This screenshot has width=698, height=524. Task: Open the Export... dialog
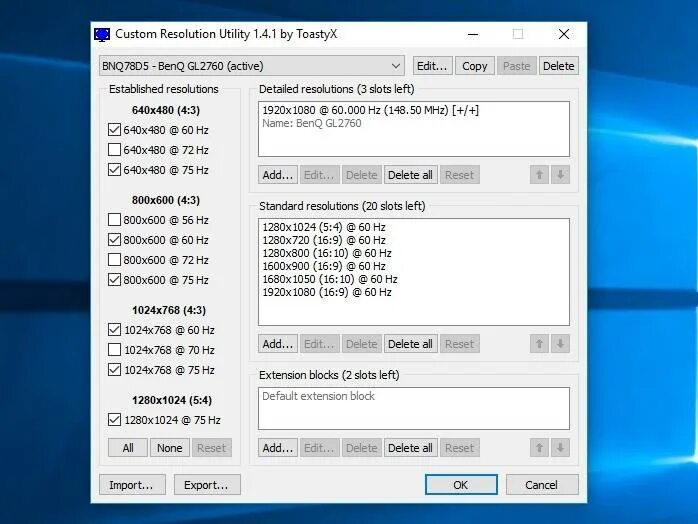point(207,485)
